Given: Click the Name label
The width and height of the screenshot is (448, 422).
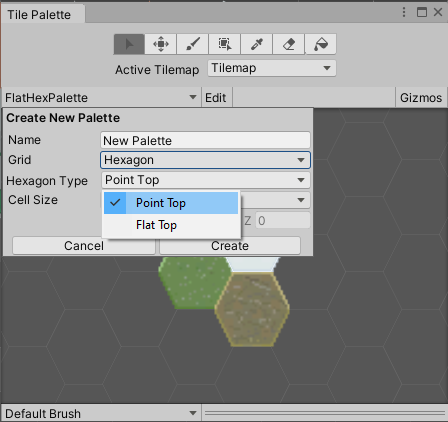Looking at the screenshot, I should tap(24, 140).
